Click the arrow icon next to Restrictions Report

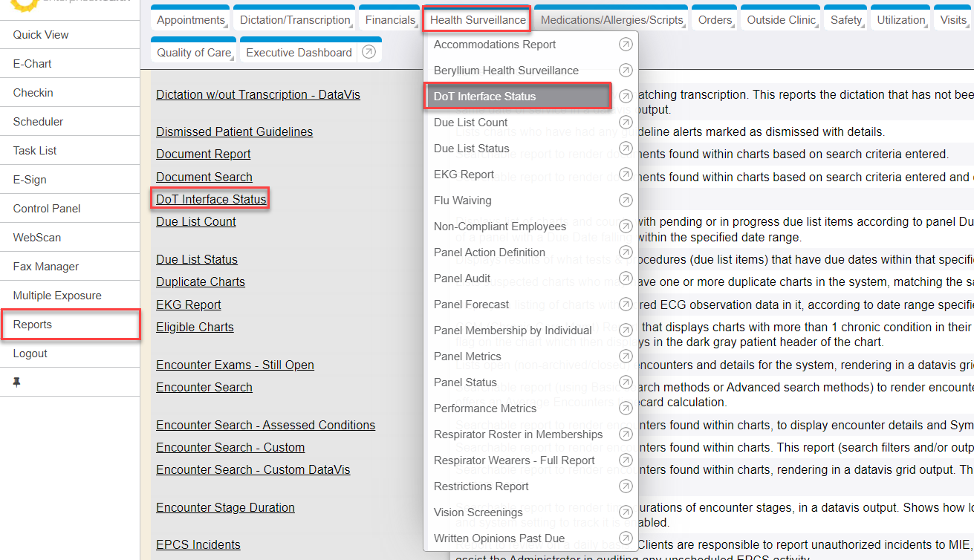pos(626,486)
